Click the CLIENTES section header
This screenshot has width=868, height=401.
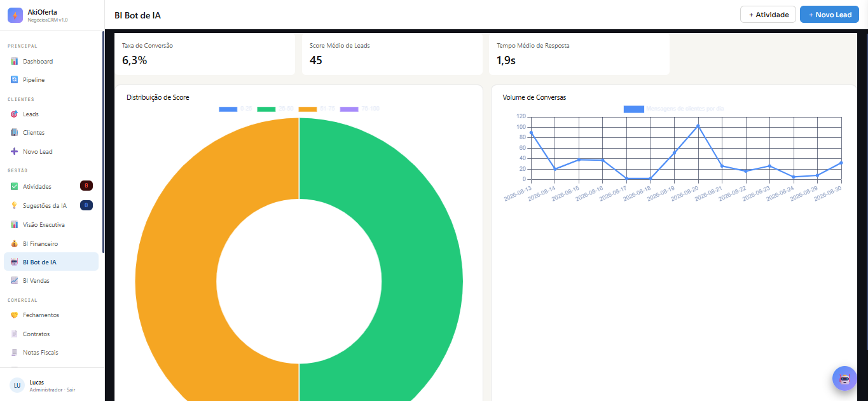(21, 99)
